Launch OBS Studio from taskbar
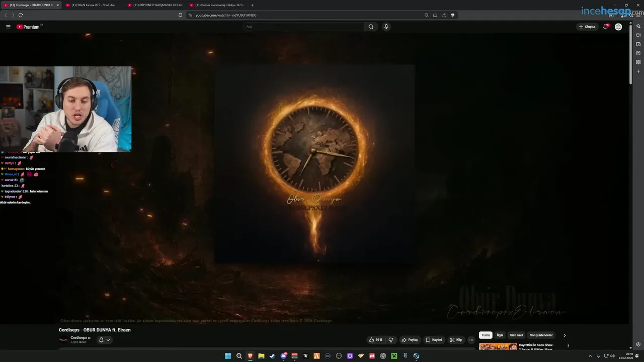This screenshot has height=362, width=644. point(339,356)
